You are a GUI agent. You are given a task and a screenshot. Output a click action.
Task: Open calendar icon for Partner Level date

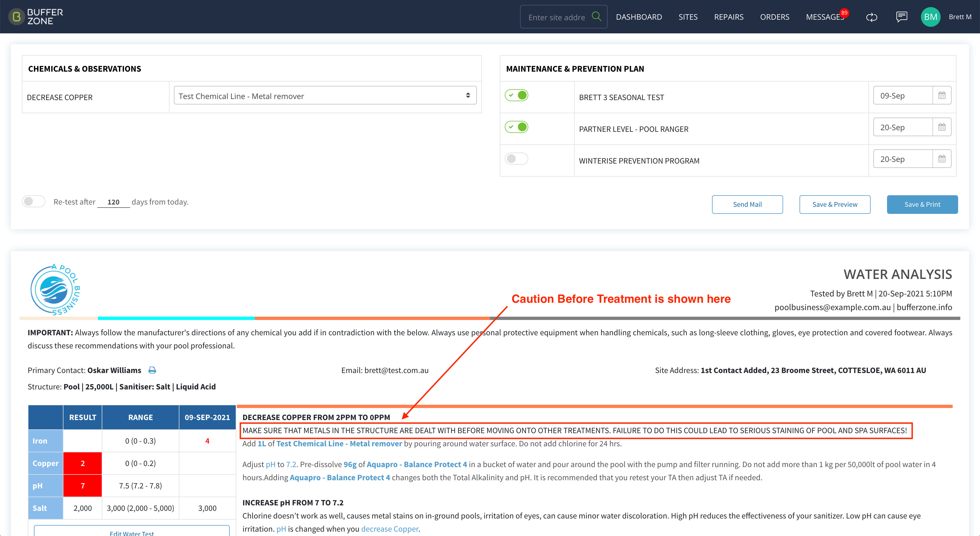pyautogui.click(x=941, y=127)
